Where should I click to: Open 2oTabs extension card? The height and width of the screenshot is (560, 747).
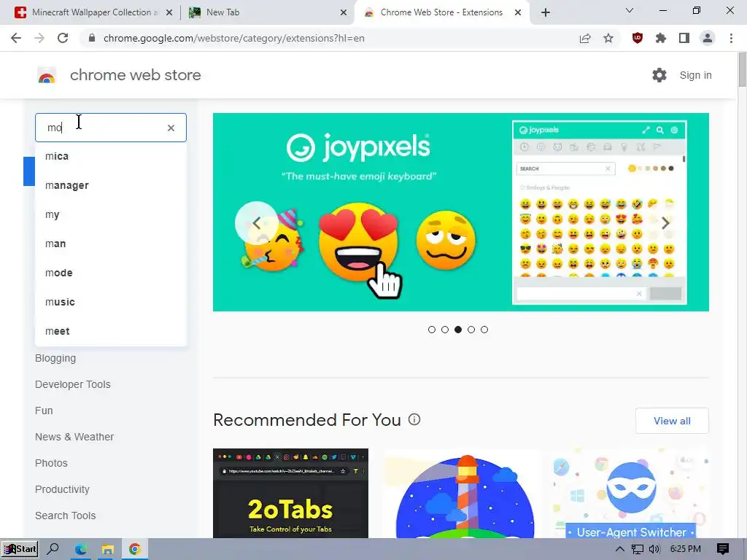(x=290, y=494)
